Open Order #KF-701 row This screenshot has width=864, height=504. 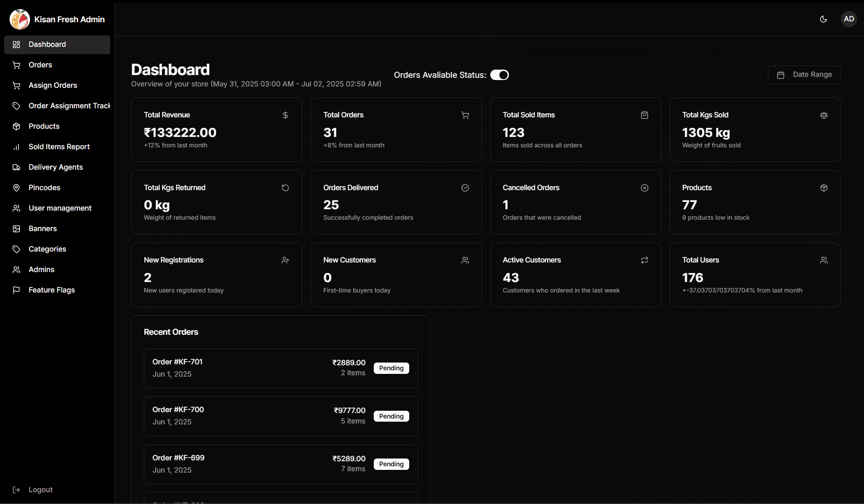click(281, 368)
